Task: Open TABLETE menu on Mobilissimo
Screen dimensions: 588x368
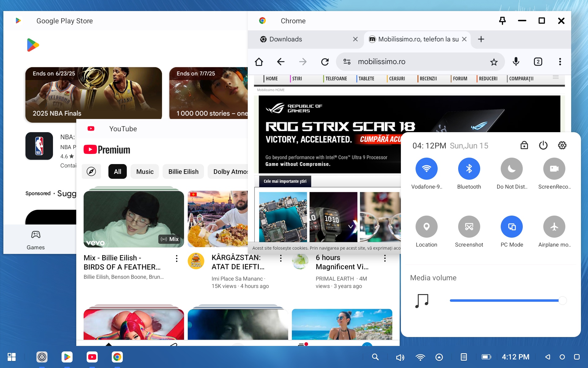Action: tap(366, 79)
